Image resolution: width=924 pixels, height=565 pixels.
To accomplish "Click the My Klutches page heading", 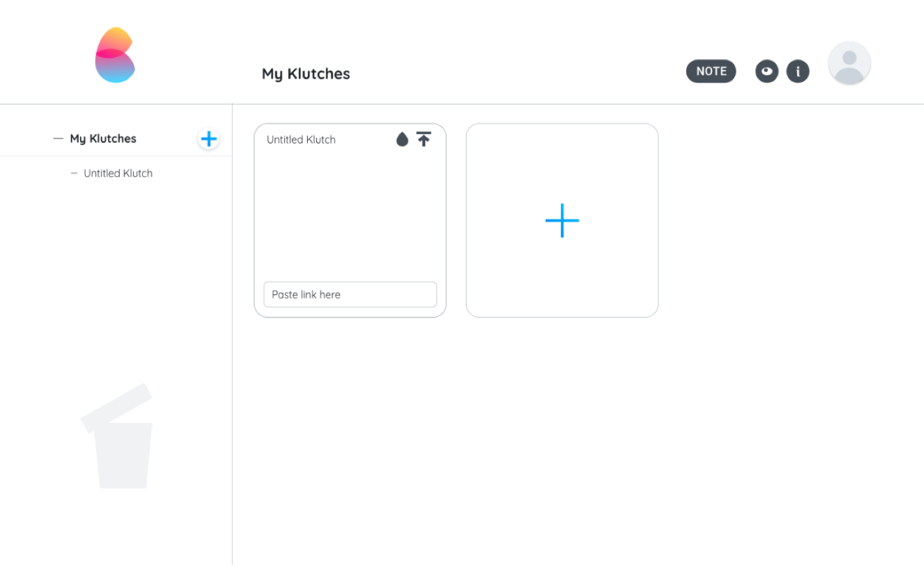I will (306, 74).
